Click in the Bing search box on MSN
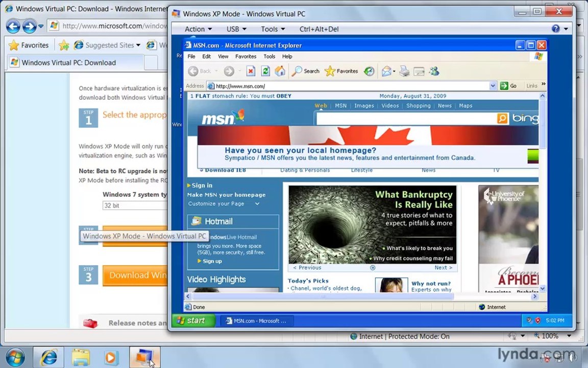Image resolution: width=588 pixels, height=368 pixels. point(407,119)
